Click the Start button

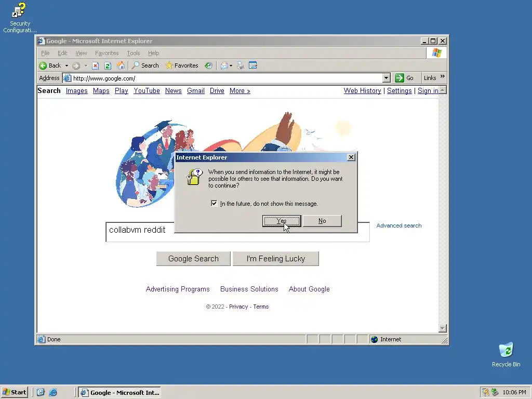point(14,392)
